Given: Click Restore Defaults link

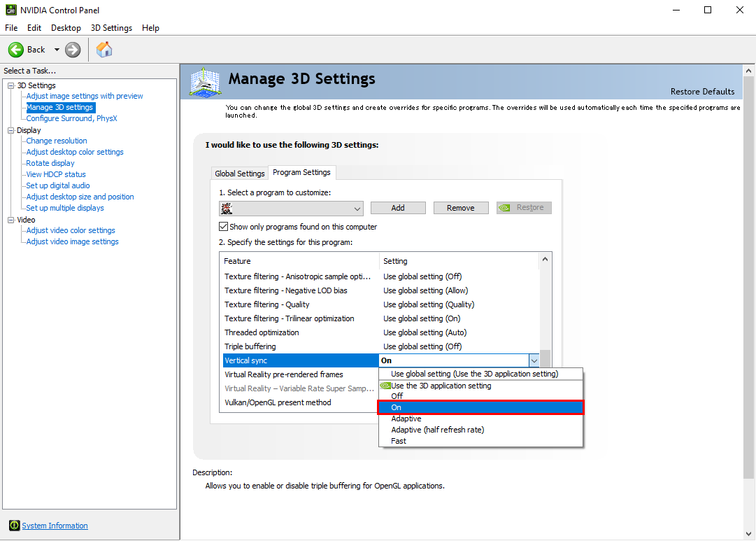Looking at the screenshot, I should pos(702,92).
